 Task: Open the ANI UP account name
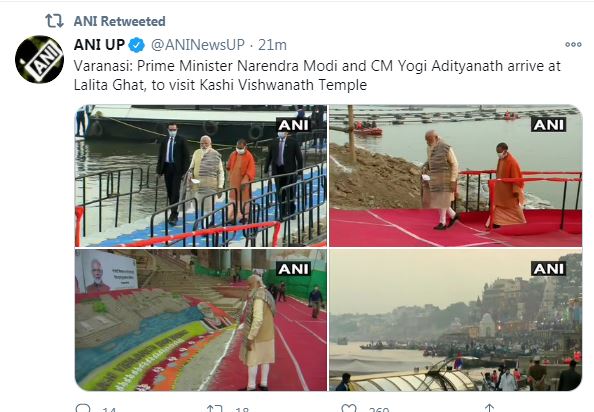(99, 45)
